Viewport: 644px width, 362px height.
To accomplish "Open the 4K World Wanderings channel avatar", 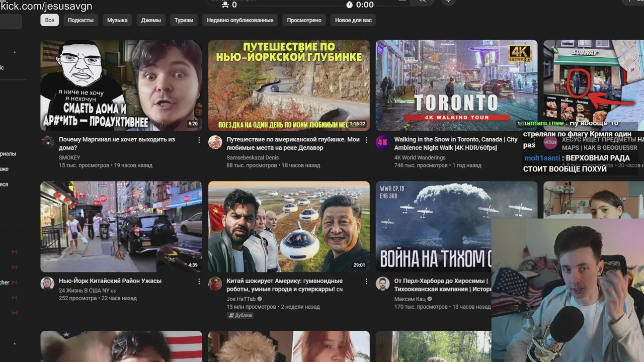I will (383, 142).
